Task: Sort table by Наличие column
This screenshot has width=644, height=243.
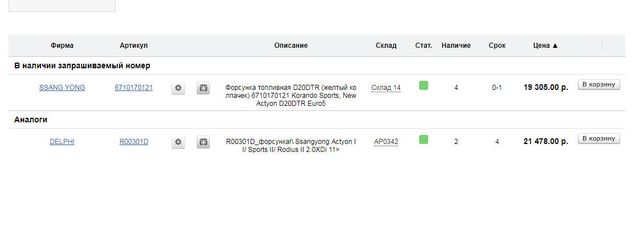Action: (x=456, y=46)
